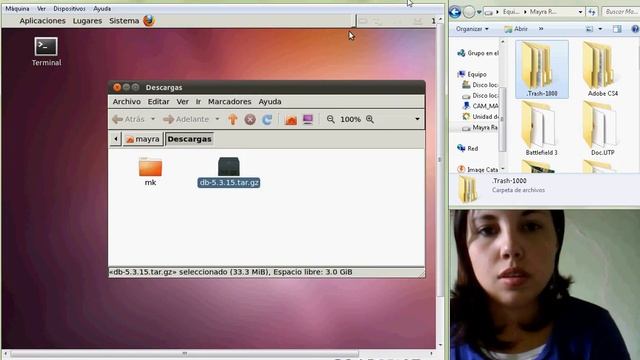Reload the Descargas folder view
This screenshot has height=360, width=640.
click(x=267, y=119)
